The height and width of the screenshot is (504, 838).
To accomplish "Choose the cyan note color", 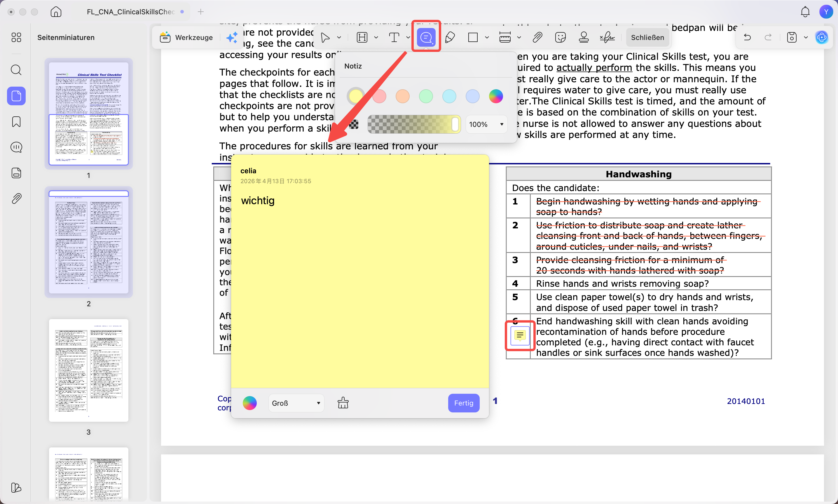I will pyautogui.click(x=449, y=96).
